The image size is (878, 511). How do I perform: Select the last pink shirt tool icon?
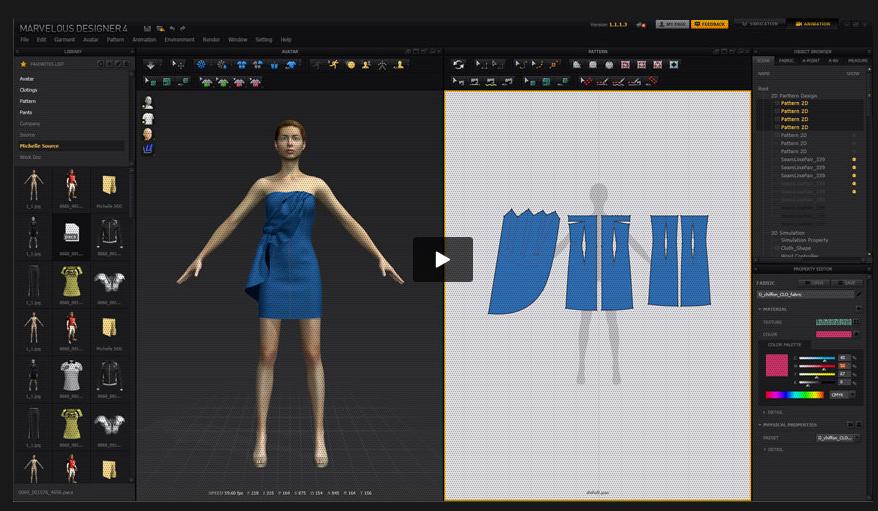255,82
